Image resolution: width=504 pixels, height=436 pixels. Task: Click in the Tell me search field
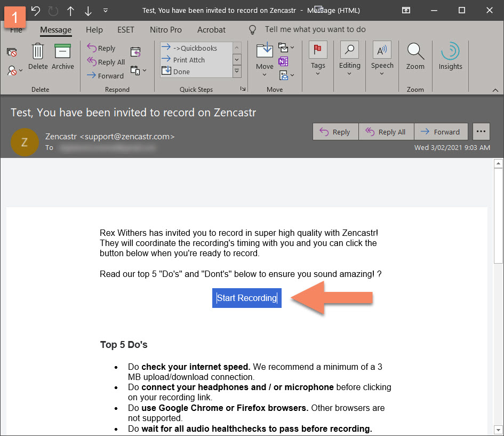click(x=315, y=30)
